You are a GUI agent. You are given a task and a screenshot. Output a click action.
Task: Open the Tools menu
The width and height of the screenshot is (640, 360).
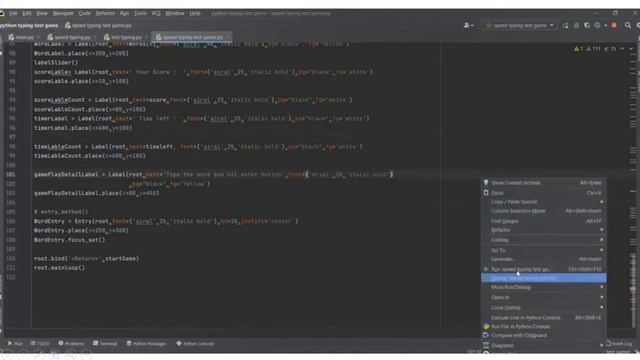tap(140, 13)
